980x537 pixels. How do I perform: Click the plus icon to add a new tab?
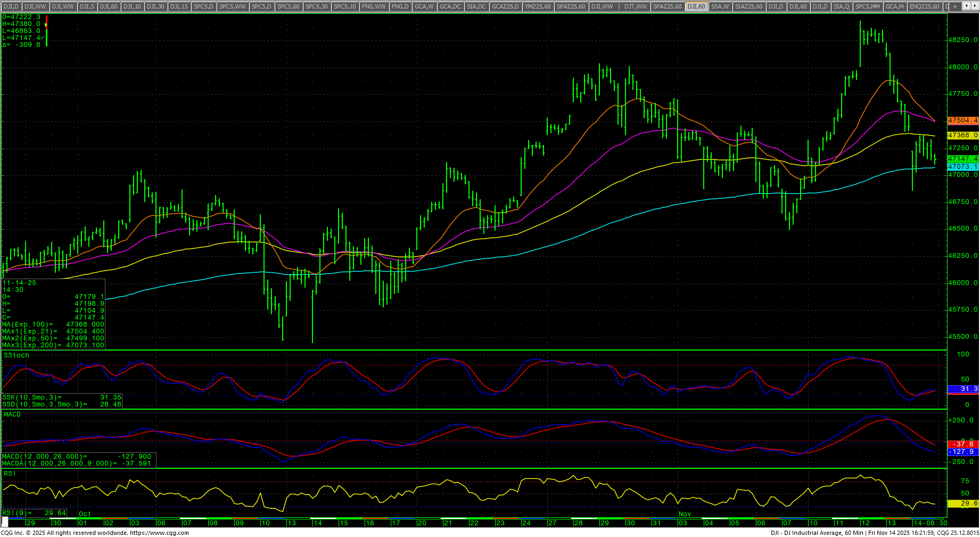[x=956, y=6]
